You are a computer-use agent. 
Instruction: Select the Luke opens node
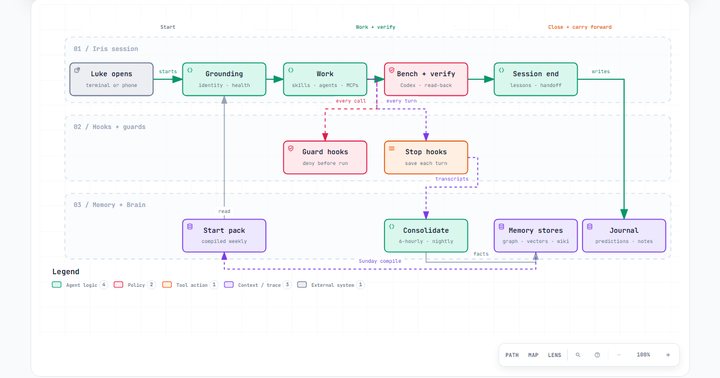pos(111,79)
